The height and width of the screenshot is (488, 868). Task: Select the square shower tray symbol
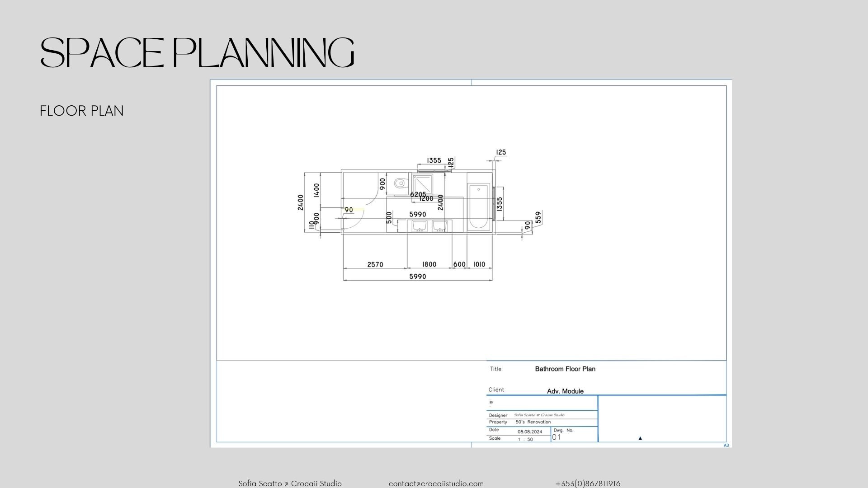[x=422, y=183]
